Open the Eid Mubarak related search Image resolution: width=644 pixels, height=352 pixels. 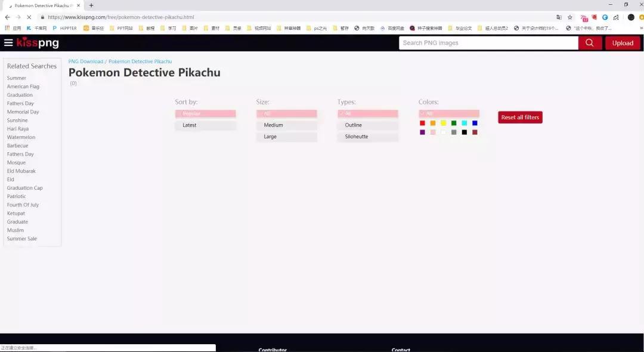coord(21,171)
